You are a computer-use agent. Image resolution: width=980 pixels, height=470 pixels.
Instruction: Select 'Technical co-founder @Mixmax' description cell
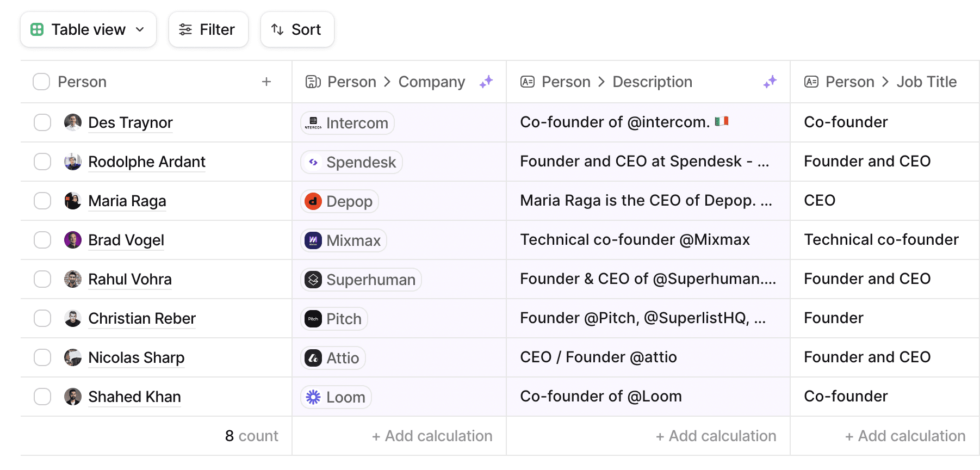coord(648,240)
